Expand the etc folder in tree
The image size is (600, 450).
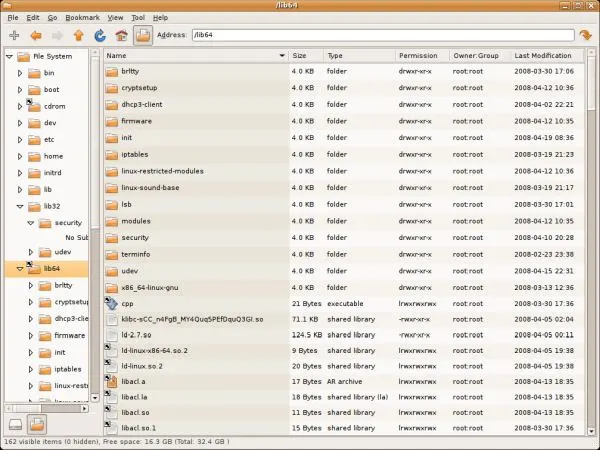click(19, 139)
